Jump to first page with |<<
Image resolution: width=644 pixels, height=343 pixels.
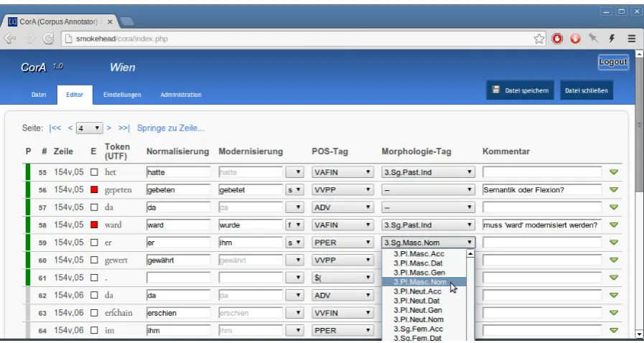pyautogui.click(x=55, y=128)
